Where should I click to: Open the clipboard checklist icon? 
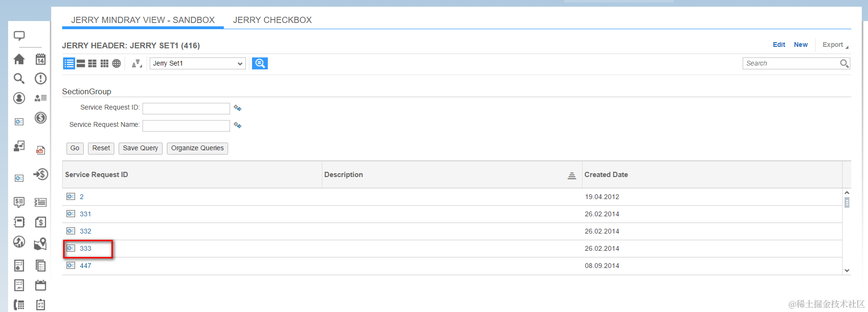click(41, 305)
